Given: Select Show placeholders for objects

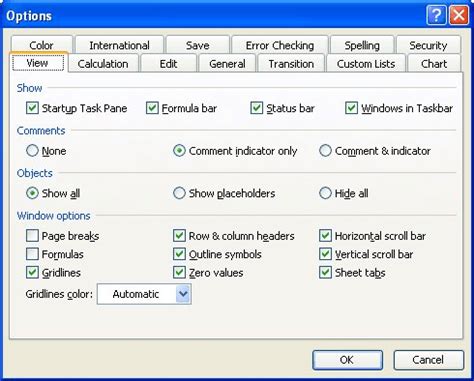Looking at the screenshot, I should click(179, 193).
